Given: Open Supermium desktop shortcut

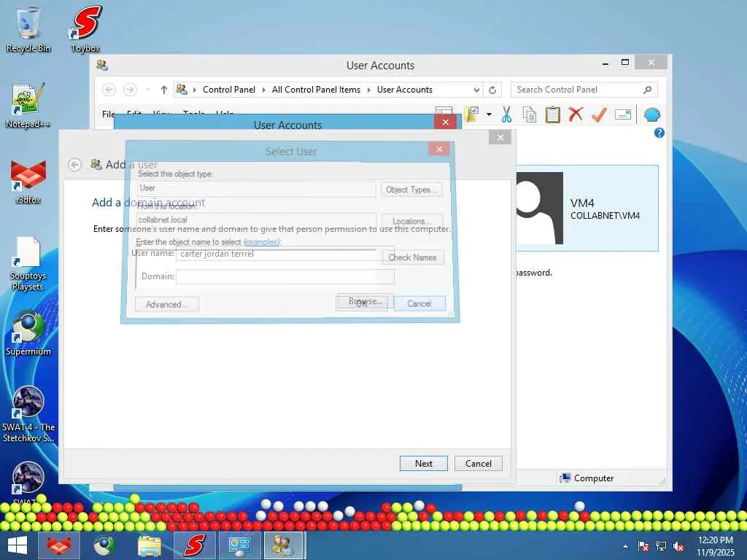Looking at the screenshot, I should (28, 332).
